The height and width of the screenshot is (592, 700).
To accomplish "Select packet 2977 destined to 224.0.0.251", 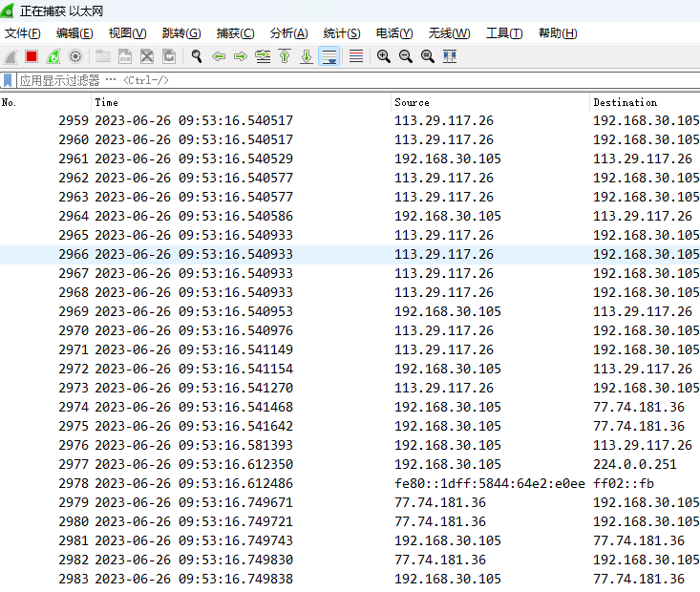I will click(350, 464).
